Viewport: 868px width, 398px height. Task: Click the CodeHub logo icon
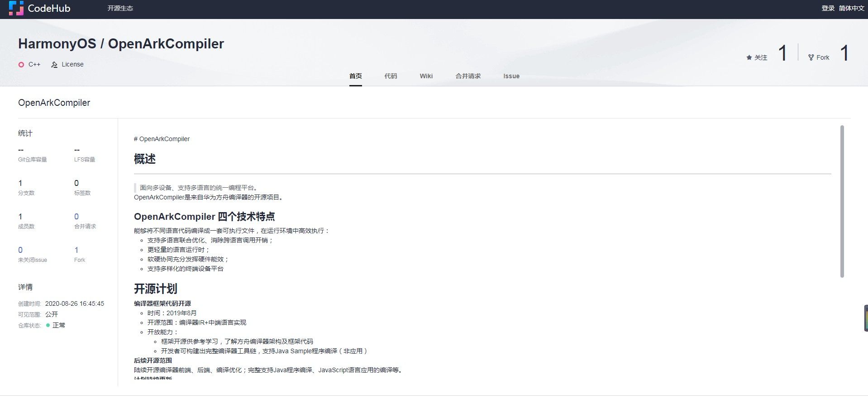tap(16, 8)
